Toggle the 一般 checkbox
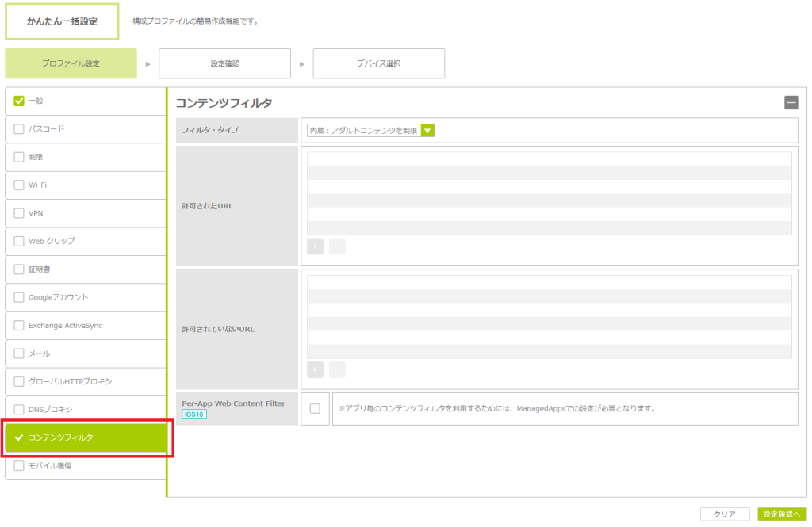Screen dimensions: 812x527 click(19, 101)
